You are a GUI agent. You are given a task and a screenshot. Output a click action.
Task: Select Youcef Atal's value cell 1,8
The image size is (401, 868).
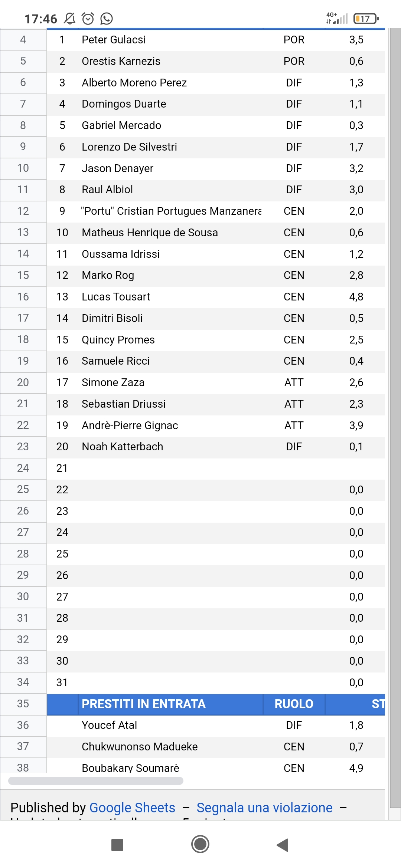tap(356, 725)
